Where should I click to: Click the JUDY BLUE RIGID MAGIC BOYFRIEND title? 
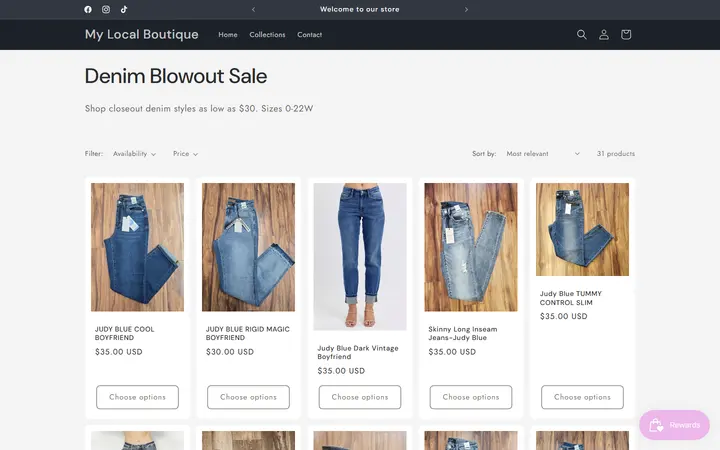(248, 333)
